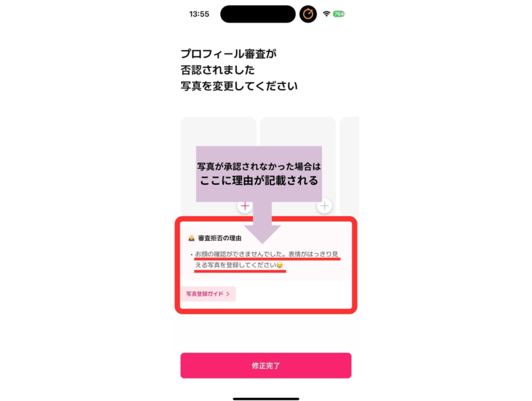This screenshot has height=401, width=532.
Task: Tap the 修正完了 button
Action: 266,366
